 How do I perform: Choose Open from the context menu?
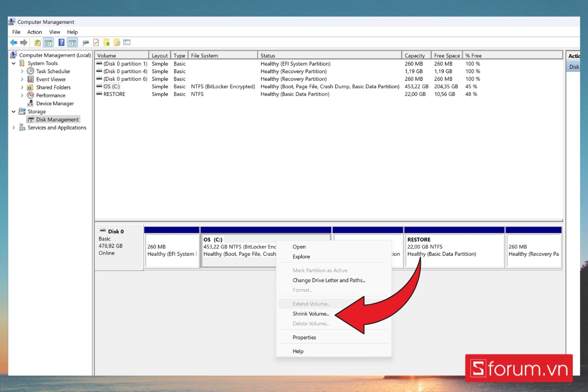pos(334,247)
